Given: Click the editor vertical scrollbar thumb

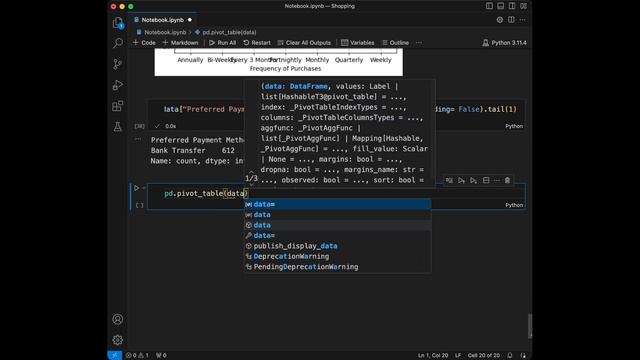Looking at the screenshot, I should (x=529, y=326).
